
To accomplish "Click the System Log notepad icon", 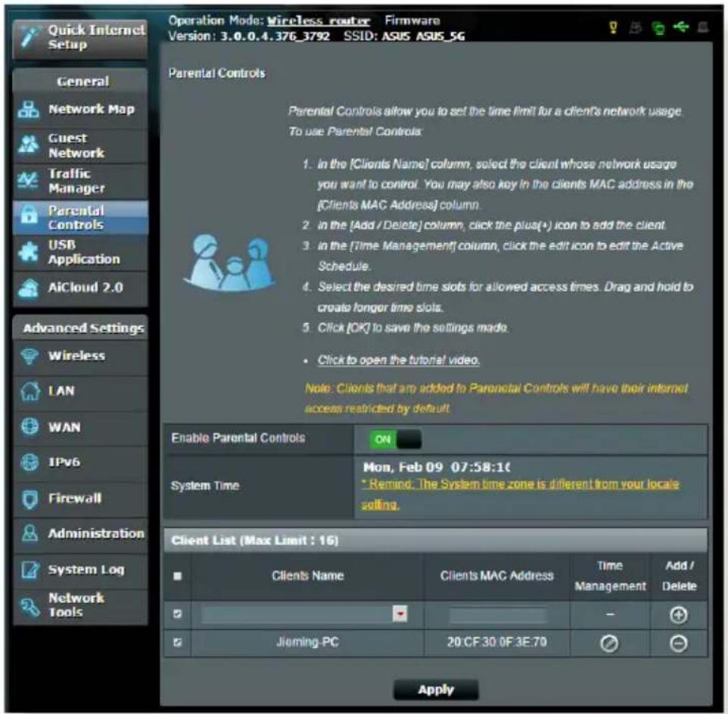I will (x=30, y=570).
